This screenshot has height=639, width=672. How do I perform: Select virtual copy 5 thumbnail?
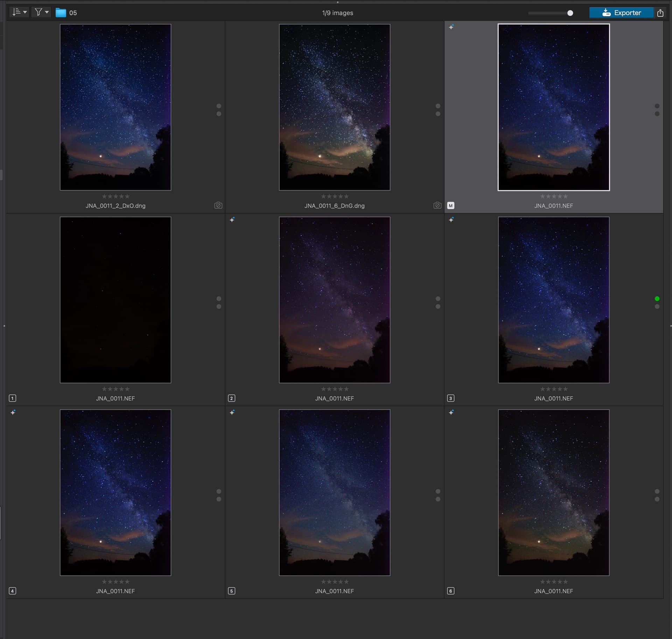coord(335,493)
